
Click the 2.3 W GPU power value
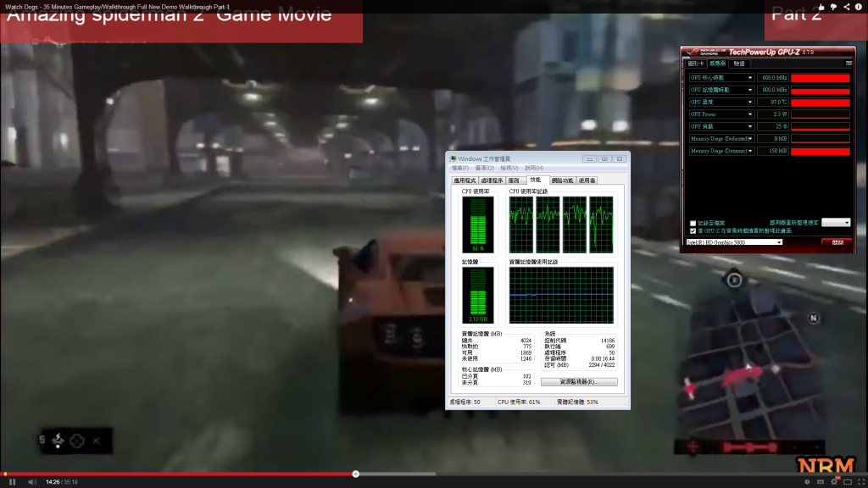click(x=773, y=114)
